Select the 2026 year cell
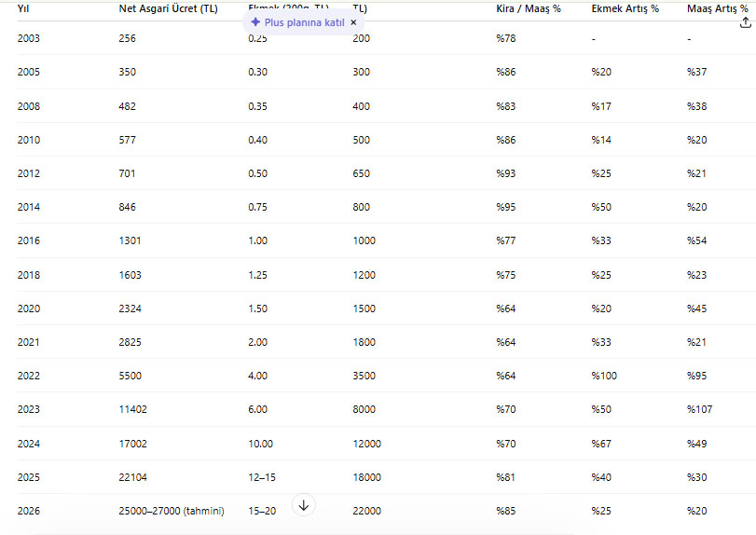 [x=29, y=511]
